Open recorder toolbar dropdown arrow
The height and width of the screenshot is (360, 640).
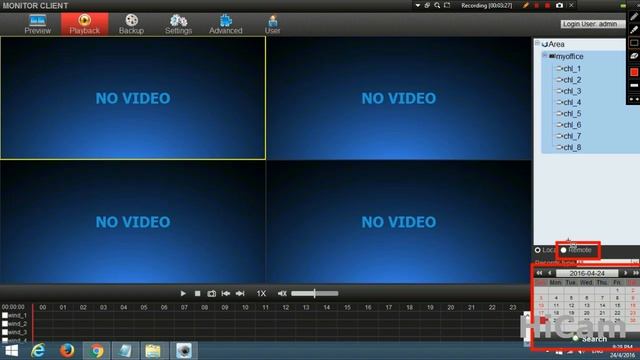tap(418, 5)
